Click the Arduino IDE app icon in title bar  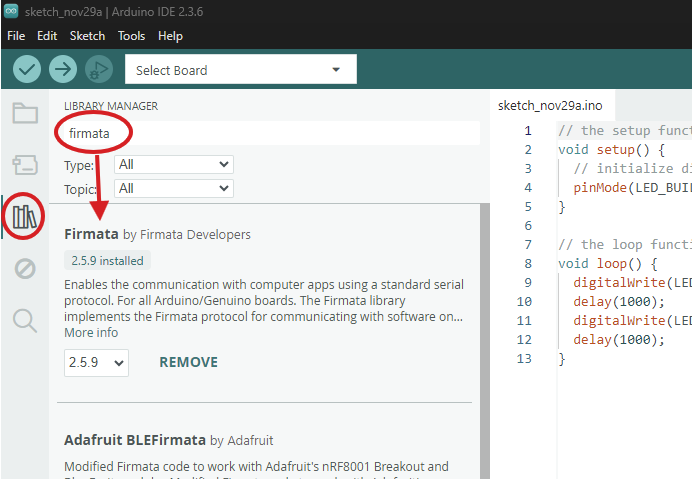click(10, 12)
